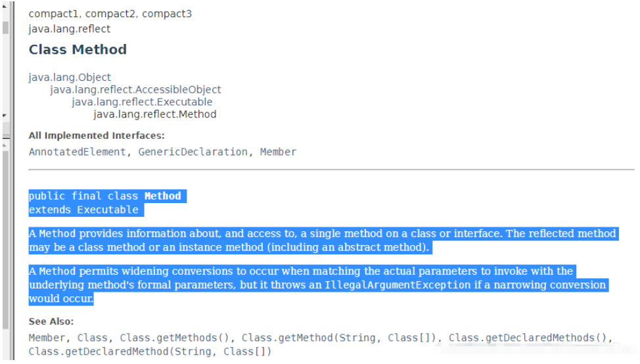Click the upper left frame scrollbar thumb
640x364 pixels.
point(5,28)
